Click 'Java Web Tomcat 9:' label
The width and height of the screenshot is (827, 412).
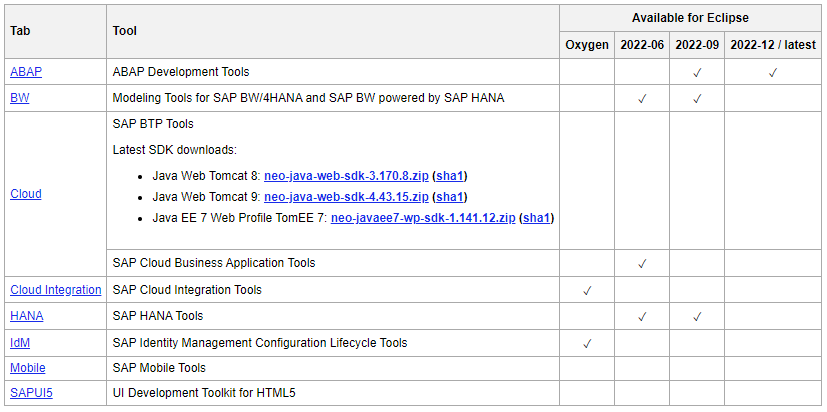tap(207, 197)
